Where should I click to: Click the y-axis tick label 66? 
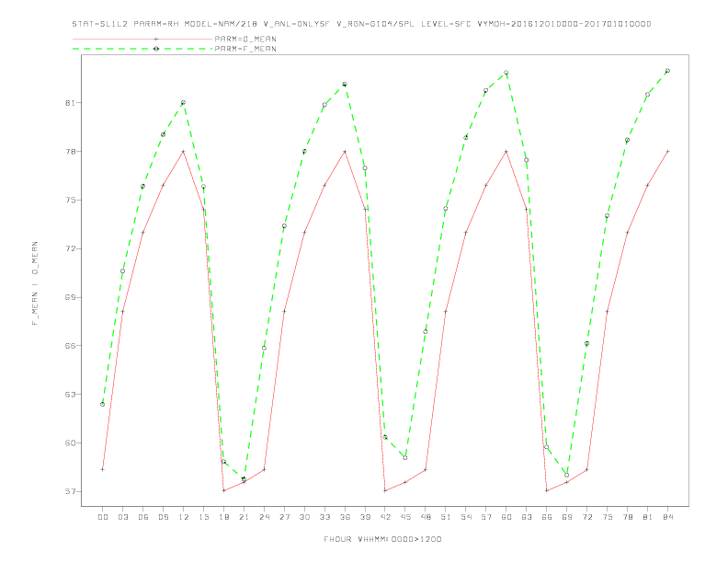tap(70, 346)
